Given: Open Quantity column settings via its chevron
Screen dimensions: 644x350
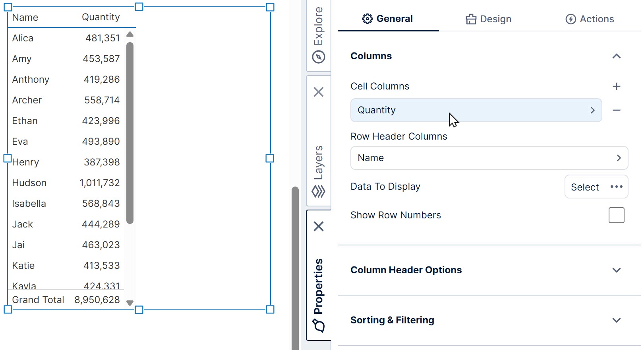Looking at the screenshot, I should click(592, 110).
